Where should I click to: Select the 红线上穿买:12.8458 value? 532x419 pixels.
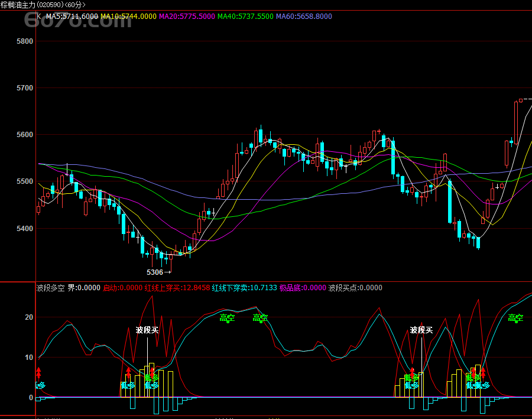pyautogui.click(x=177, y=288)
